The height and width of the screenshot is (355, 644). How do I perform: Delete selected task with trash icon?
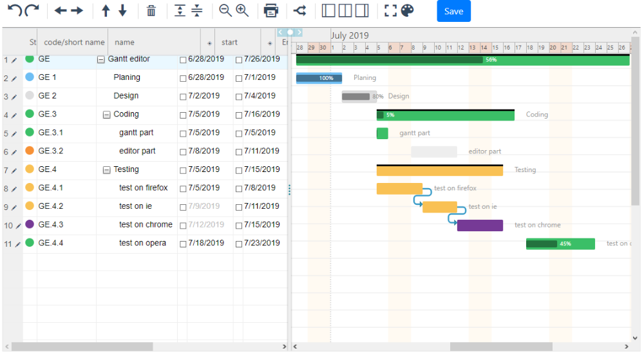pos(151,11)
